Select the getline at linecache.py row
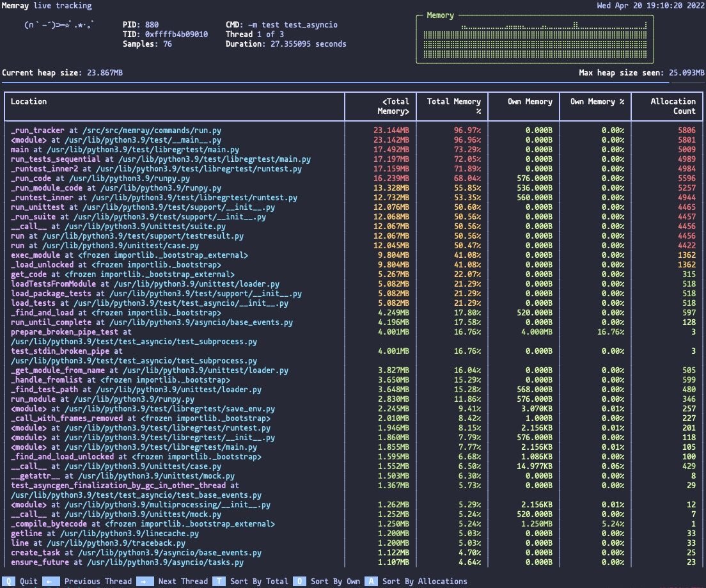Image resolution: width=706 pixels, height=588 pixels. [x=353, y=534]
